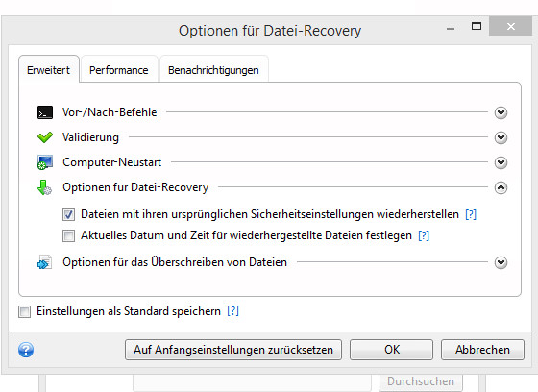Open help via blue question mark icon
538x392 pixels.
tap(26, 350)
